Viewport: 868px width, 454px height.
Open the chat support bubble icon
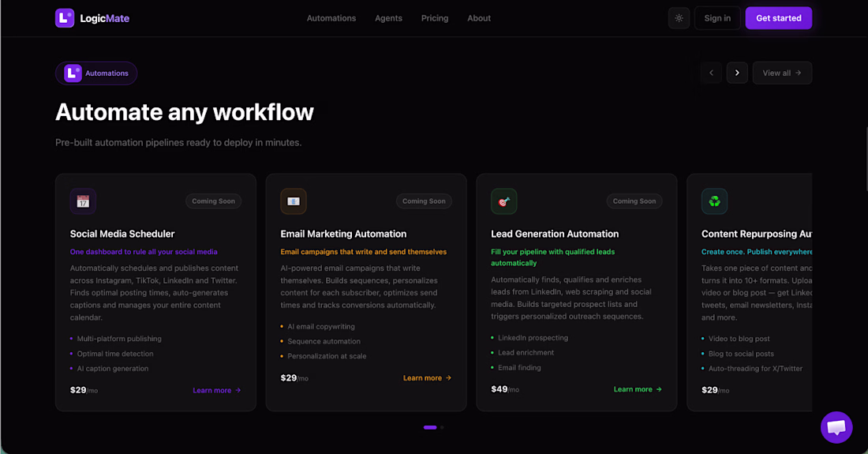836,427
